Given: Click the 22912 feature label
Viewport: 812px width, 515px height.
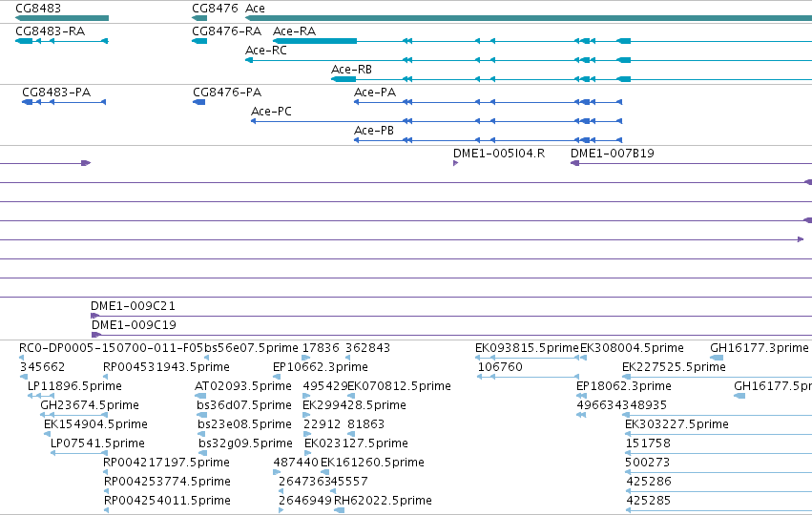Looking at the screenshot, I should (x=322, y=424).
